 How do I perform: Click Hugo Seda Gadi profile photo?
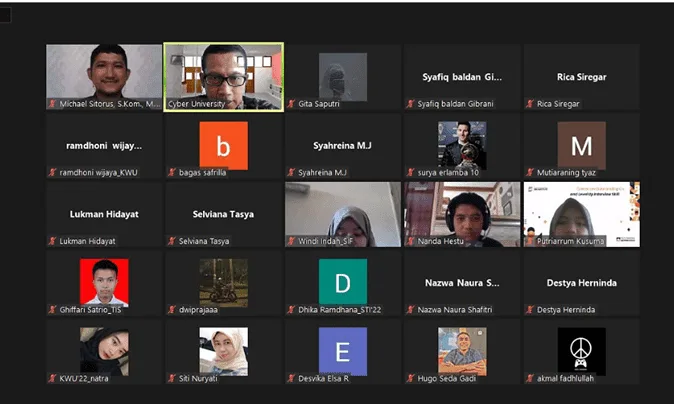tap(462, 351)
